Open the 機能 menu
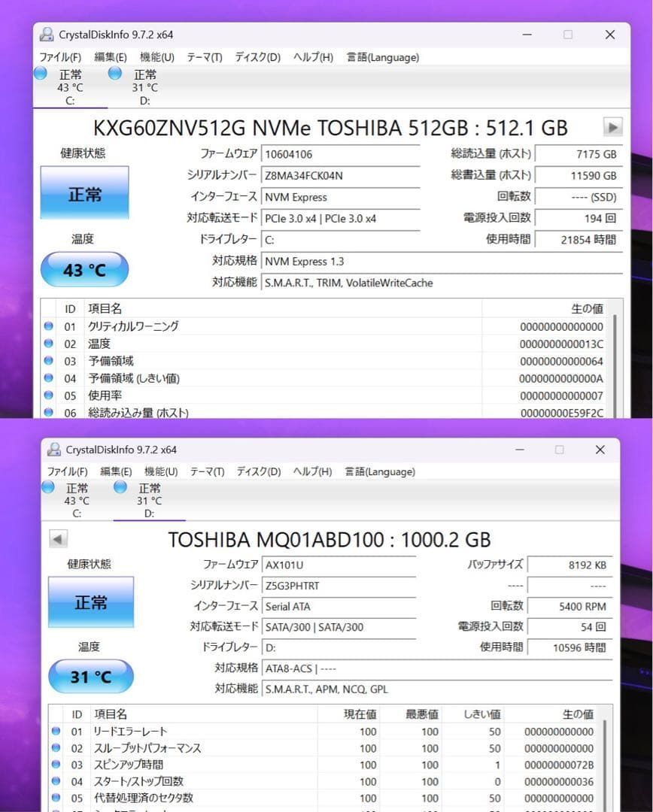 (156, 57)
